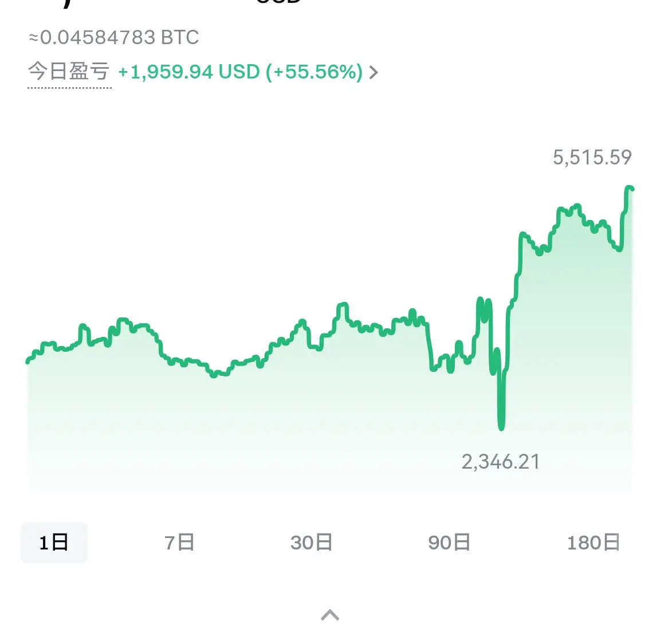Switch chart to 7日 range
660x644 pixels.
179,543
